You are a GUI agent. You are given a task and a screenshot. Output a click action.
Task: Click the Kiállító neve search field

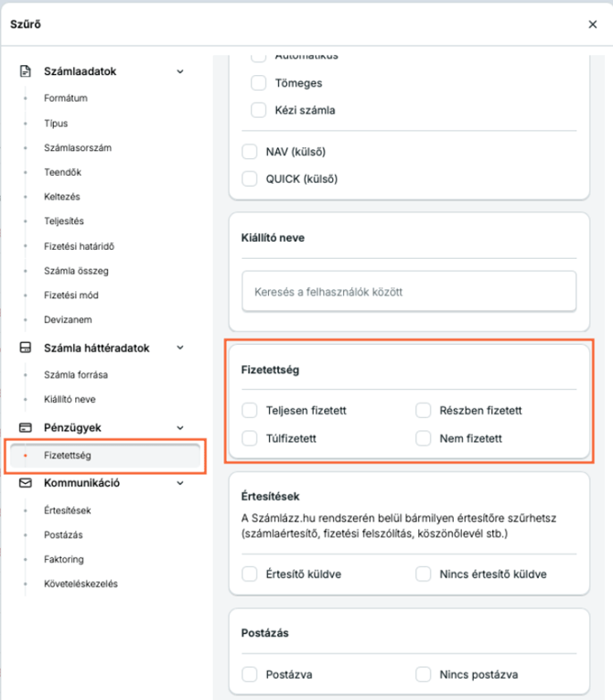409,292
